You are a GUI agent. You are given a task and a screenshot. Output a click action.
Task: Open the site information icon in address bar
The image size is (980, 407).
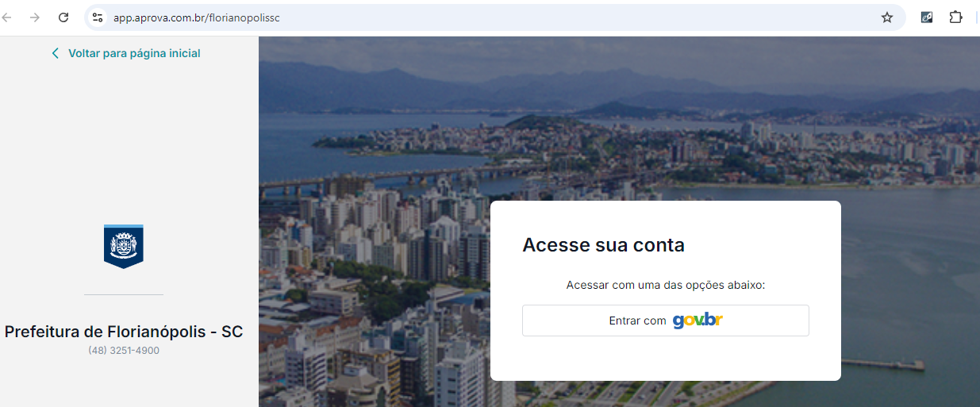pyautogui.click(x=98, y=17)
